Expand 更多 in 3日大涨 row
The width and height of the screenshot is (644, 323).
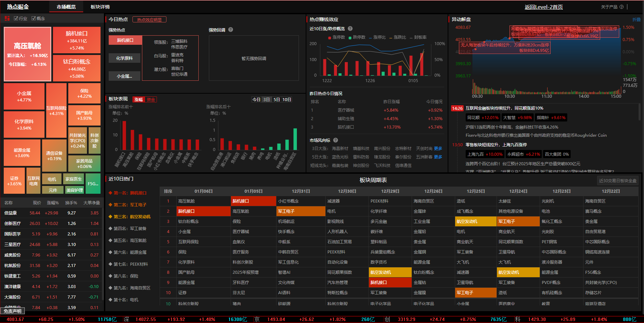coord(438,148)
